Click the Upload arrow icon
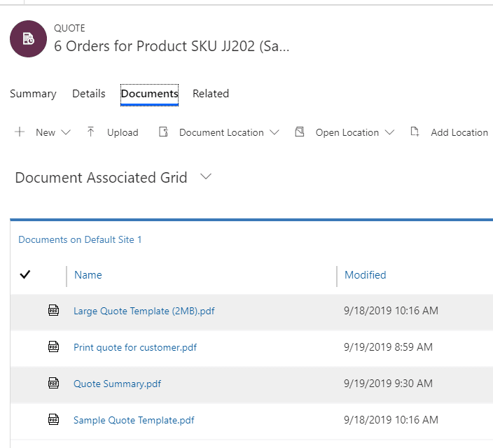 pyautogui.click(x=90, y=132)
